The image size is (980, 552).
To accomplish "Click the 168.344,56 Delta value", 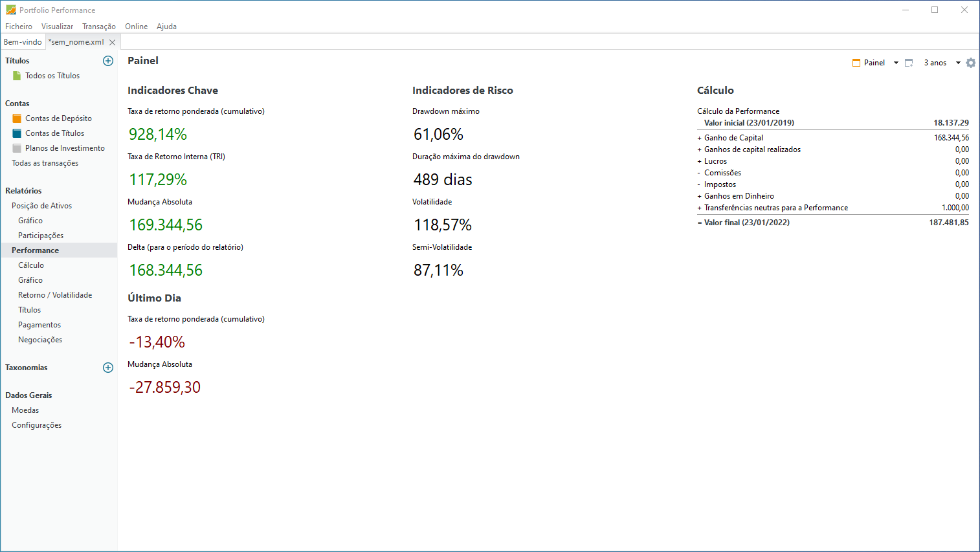I will coord(166,270).
